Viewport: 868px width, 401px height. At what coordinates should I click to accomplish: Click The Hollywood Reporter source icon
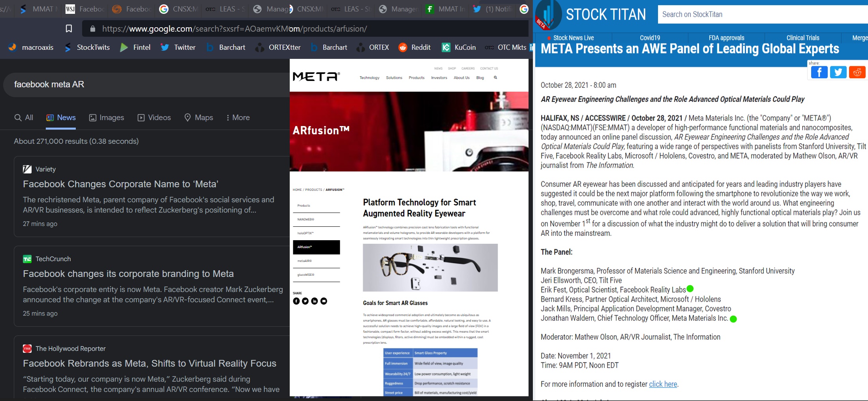tap(27, 348)
